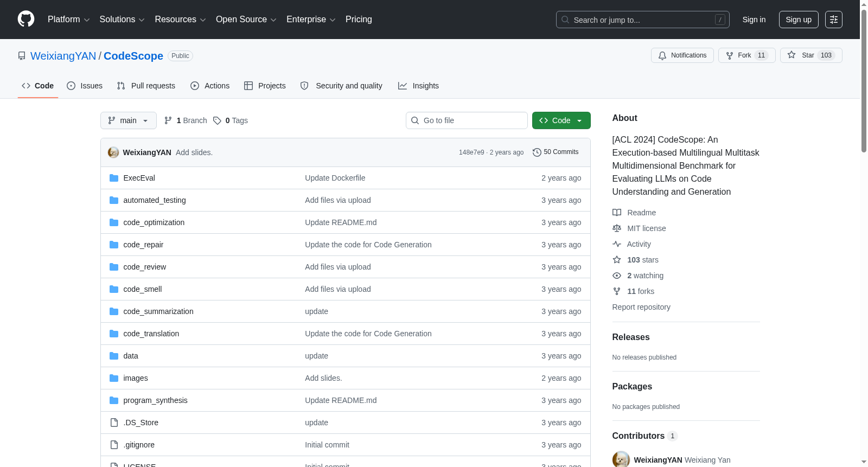Click the page vertical scrollbar thumb

[864, 81]
